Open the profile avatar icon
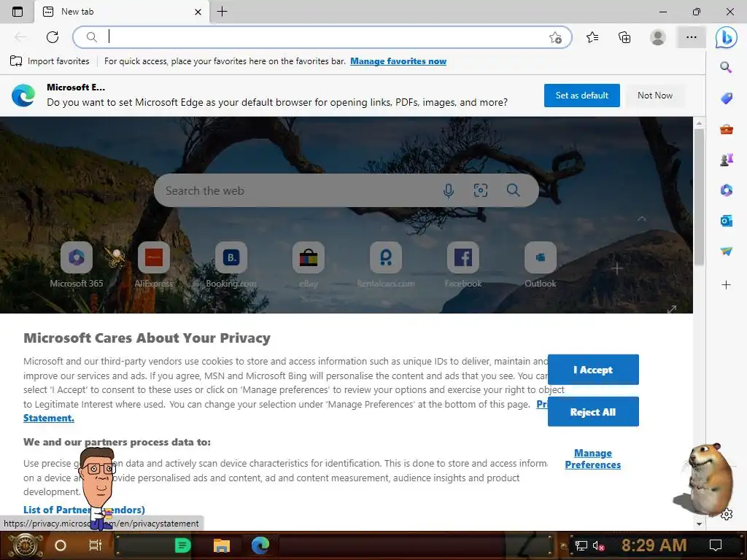 coord(658,37)
